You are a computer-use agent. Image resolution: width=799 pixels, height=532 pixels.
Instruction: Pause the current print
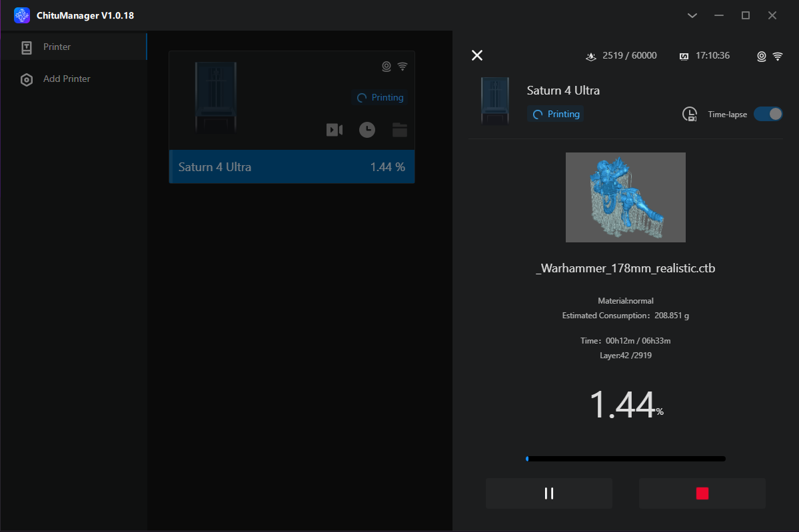(x=549, y=493)
